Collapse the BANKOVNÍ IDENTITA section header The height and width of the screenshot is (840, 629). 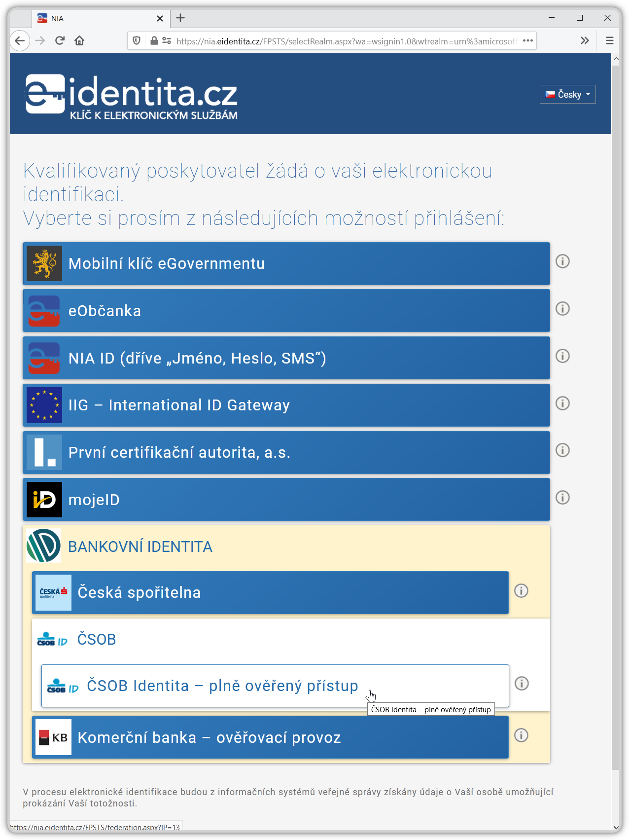pyautogui.click(x=286, y=546)
